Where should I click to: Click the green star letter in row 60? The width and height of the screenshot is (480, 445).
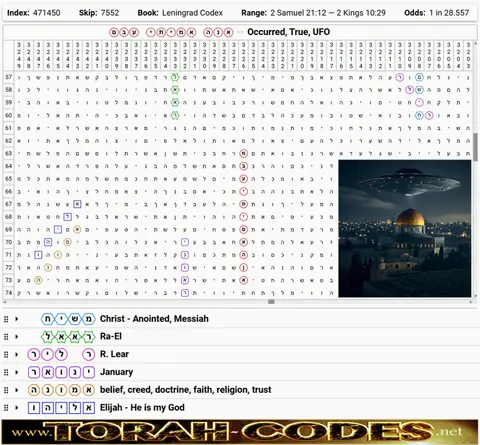(175, 116)
